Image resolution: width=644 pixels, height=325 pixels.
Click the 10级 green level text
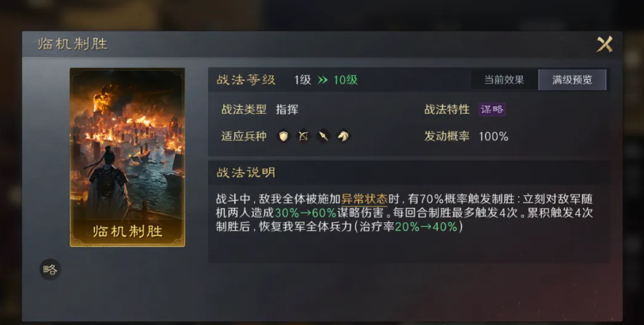coord(346,80)
